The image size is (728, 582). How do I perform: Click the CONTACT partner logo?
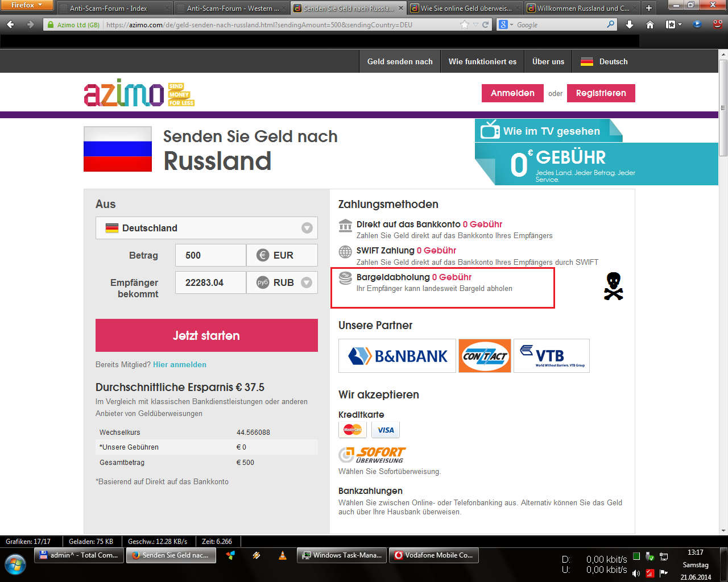click(x=485, y=356)
